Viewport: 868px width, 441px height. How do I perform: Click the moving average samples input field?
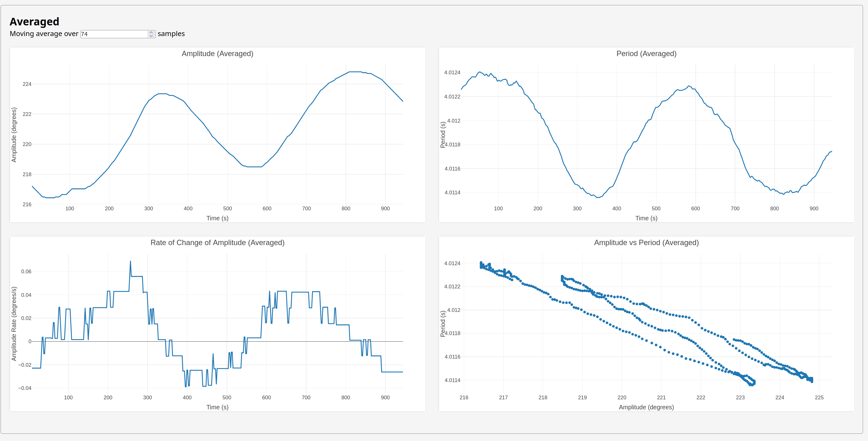click(113, 34)
